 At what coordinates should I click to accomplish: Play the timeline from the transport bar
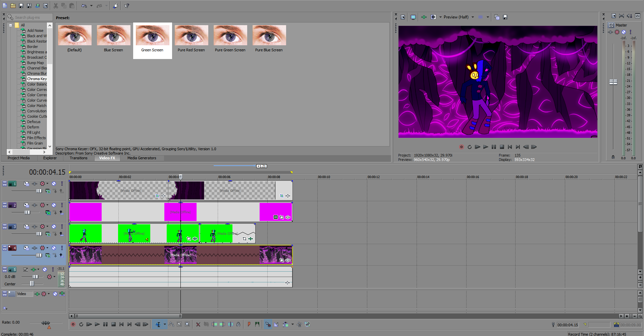[x=97, y=324]
